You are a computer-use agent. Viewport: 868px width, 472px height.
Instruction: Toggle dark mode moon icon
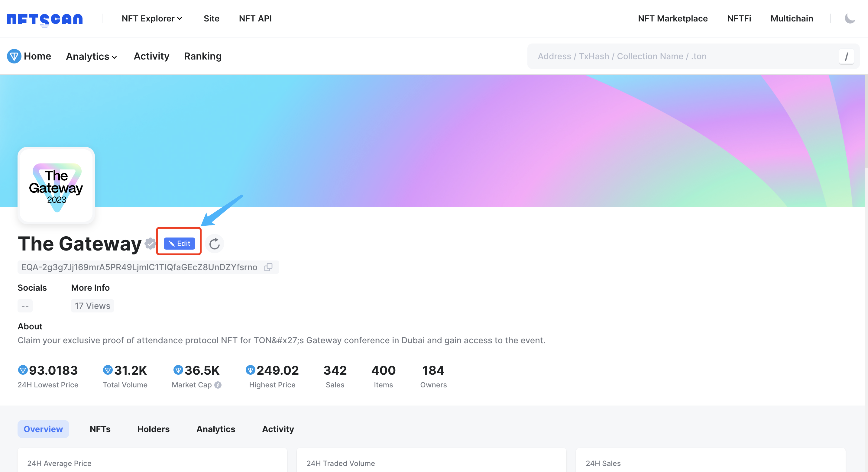pyautogui.click(x=850, y=18)
